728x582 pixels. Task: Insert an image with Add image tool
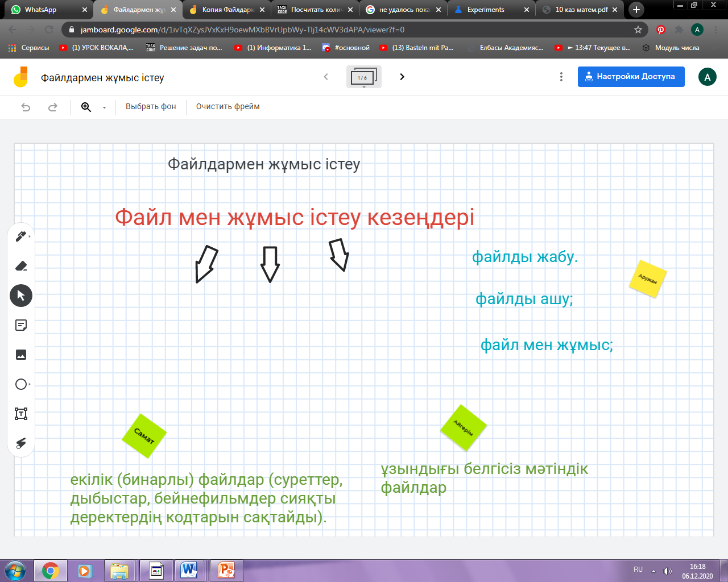(x=21, y=355)
